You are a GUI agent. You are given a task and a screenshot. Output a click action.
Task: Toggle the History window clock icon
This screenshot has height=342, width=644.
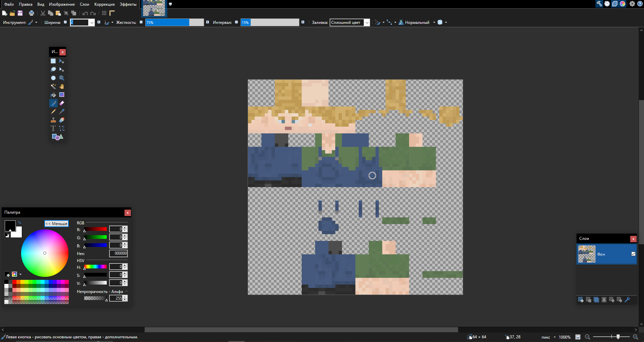click(607, 4)
